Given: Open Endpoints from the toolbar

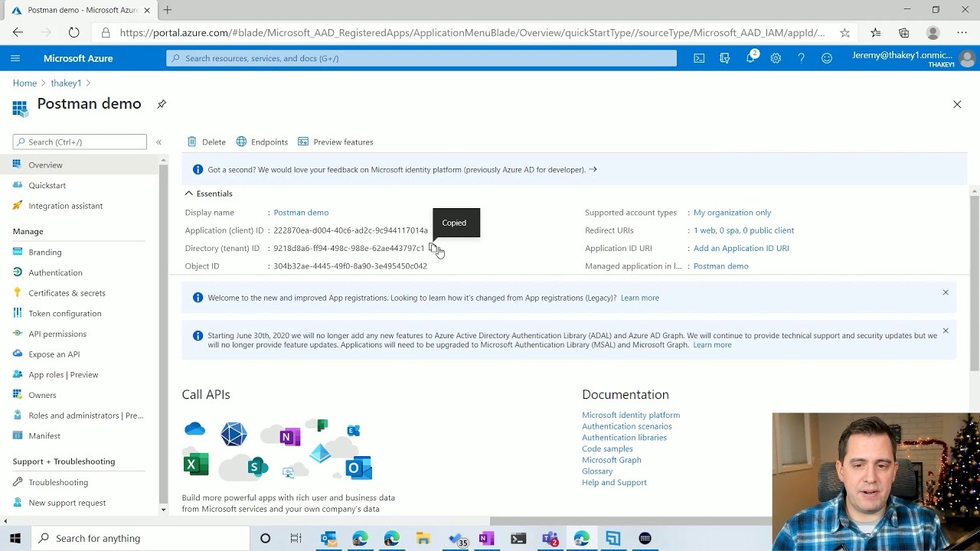Looking at the screenshot, I should [262, 142].
